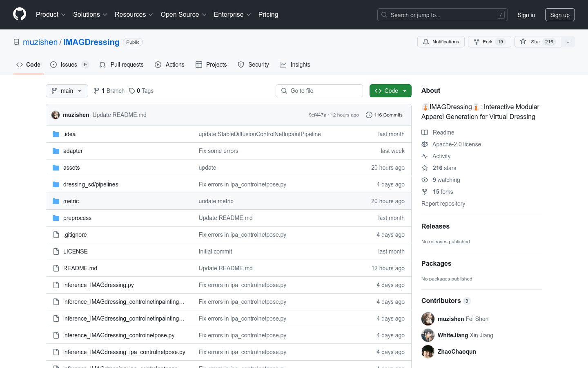Expand the Resources menu
This screenshot has height=368, width=588.
[134, 14]
